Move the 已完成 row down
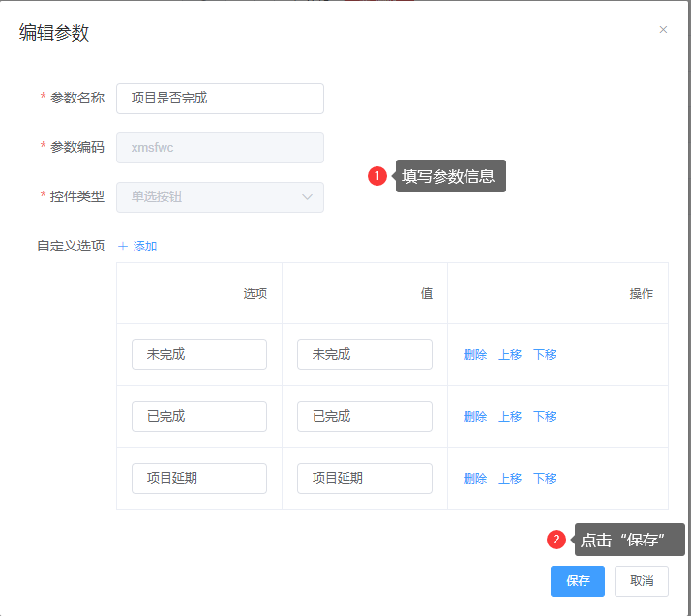The height and width of the screenshot is (616, 691). pos(545,417)
